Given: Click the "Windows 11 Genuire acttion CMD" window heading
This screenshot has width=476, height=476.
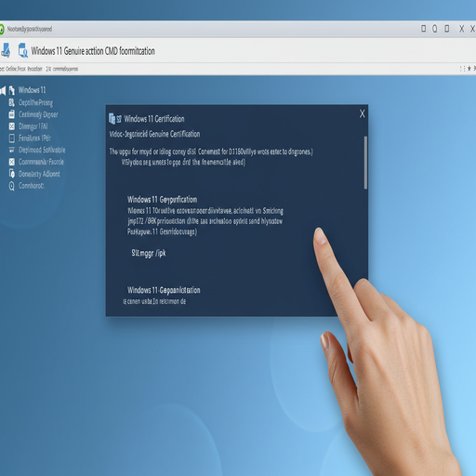Looking at the screenshot, I should pyautogui.click(x=93, y=51).
